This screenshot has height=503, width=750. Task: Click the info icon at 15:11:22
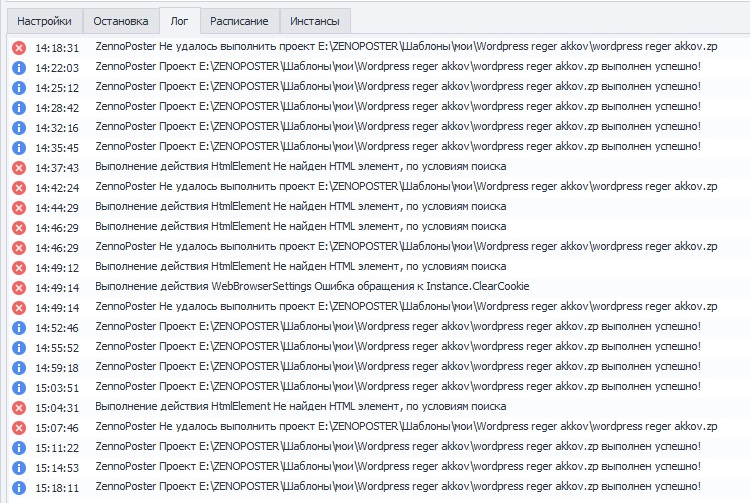[19, 448]
